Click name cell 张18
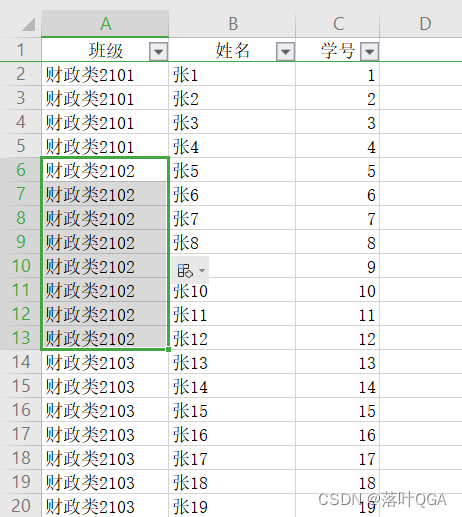Image resolution: width=462 pixels, height=517 pixels. (232, 482)
